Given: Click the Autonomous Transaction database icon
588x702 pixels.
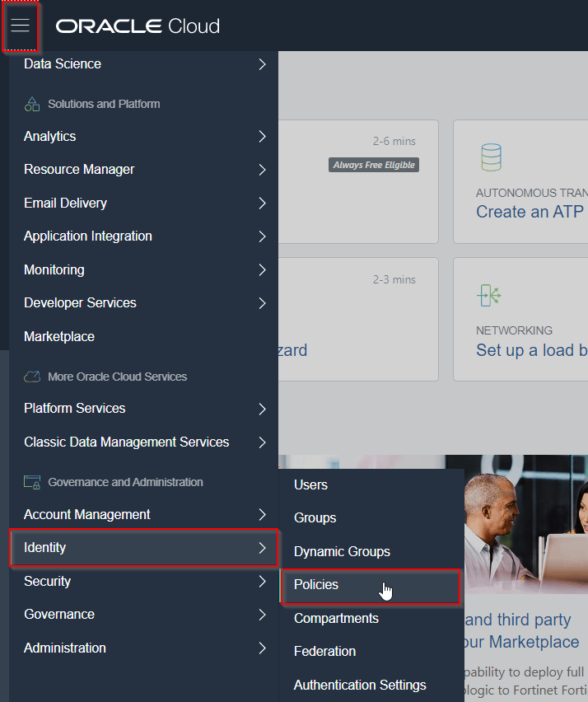Looking at the screenshot, I should coord(491,157).
